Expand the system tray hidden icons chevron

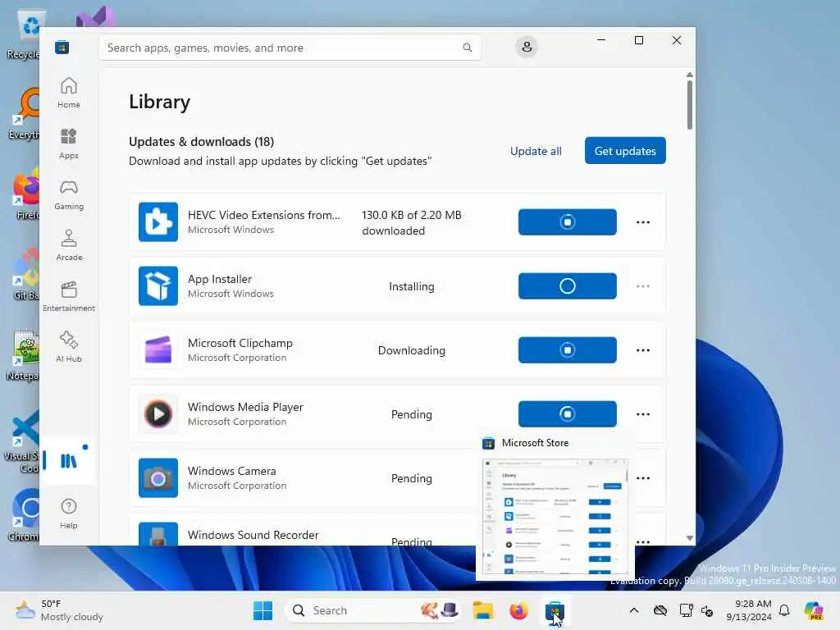click(634, 610)
